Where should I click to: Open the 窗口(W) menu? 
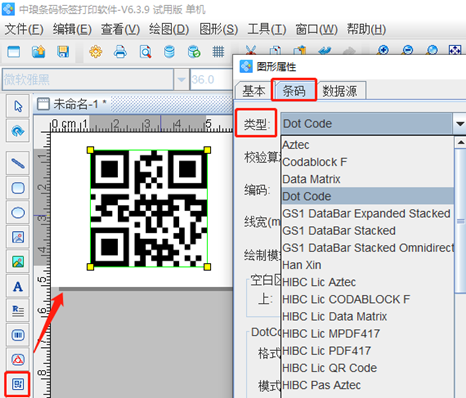316,29
